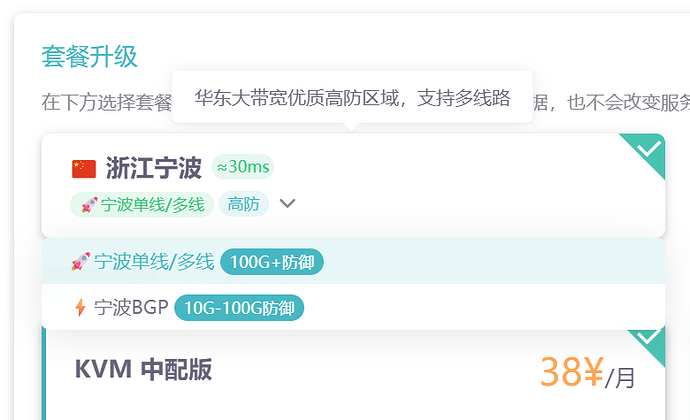Choose the 宁波BGP option in the list
This screenshot has height=420, width=690.
(130, 307)
